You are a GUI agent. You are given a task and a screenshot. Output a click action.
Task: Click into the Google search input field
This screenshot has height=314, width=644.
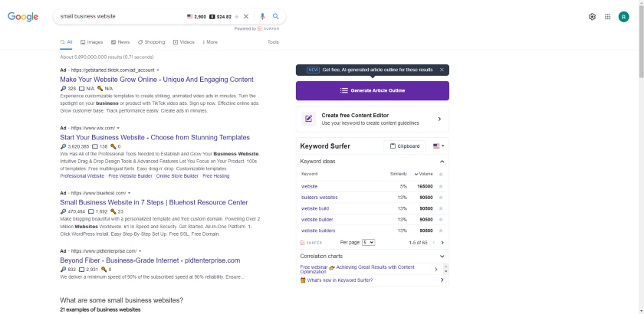[121, 16]
